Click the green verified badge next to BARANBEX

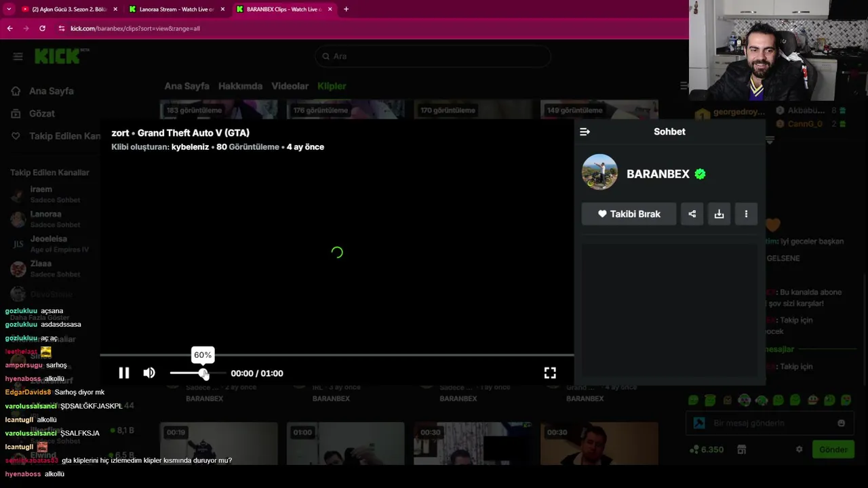(700, 174)
